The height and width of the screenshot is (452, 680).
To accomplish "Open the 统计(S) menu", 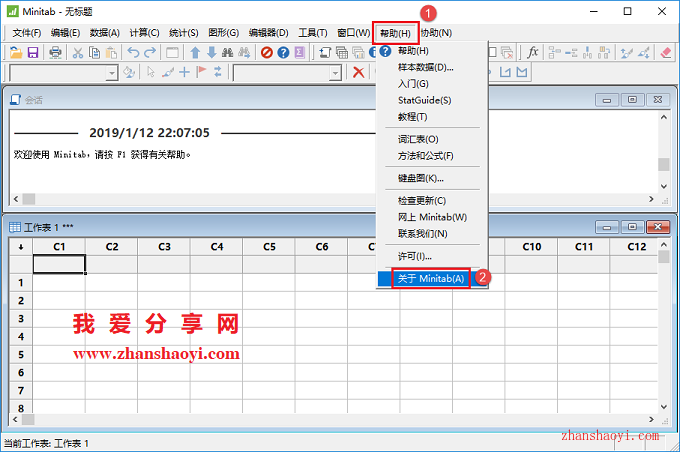I will pos(183,33).
